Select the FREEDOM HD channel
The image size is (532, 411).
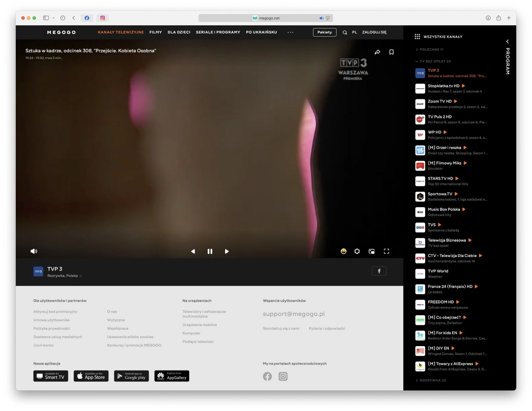click(451, 305)
